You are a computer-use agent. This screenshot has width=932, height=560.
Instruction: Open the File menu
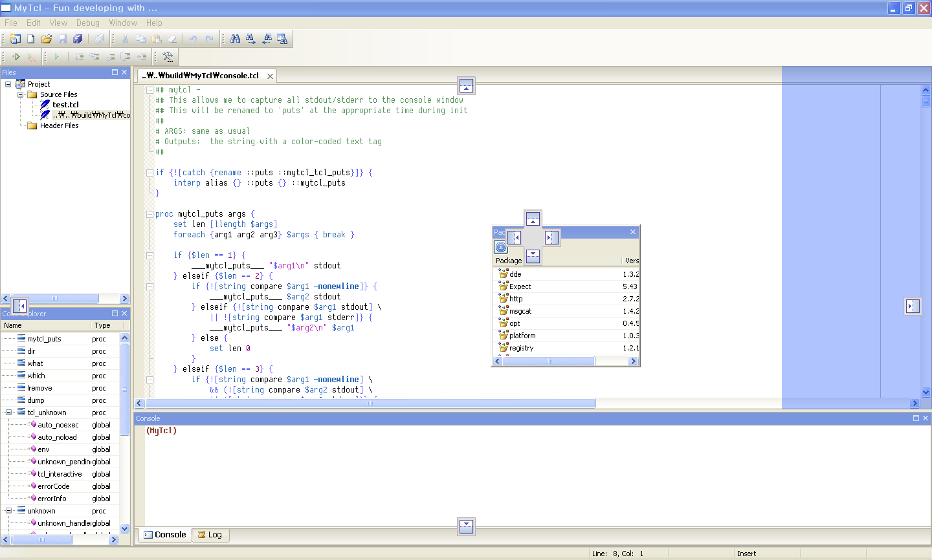(x=11, y=23)
